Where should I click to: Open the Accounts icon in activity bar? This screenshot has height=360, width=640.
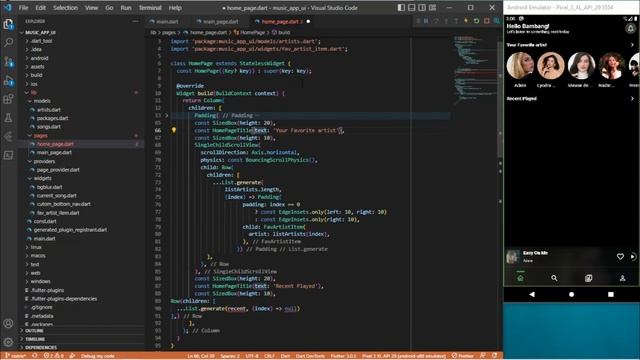coord(8,324)
